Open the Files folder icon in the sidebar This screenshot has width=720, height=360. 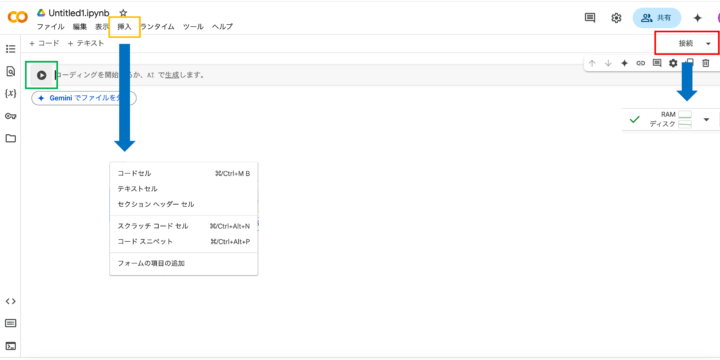pos(10,138)
